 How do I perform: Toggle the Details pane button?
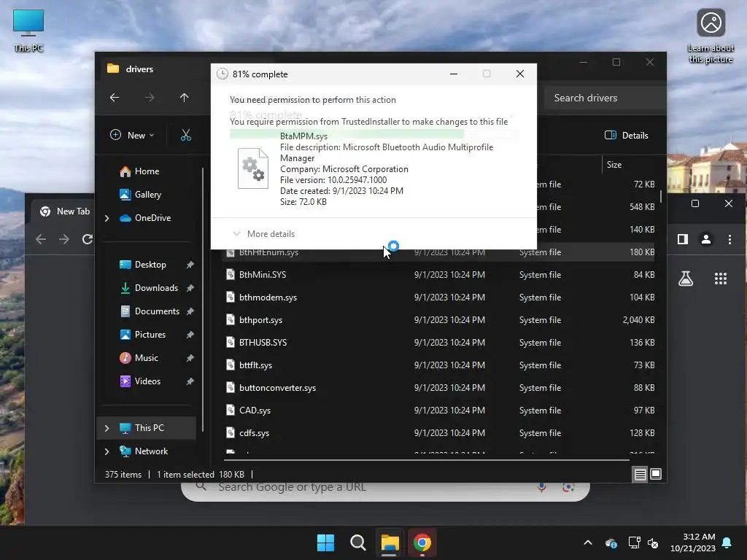(626, 135)
